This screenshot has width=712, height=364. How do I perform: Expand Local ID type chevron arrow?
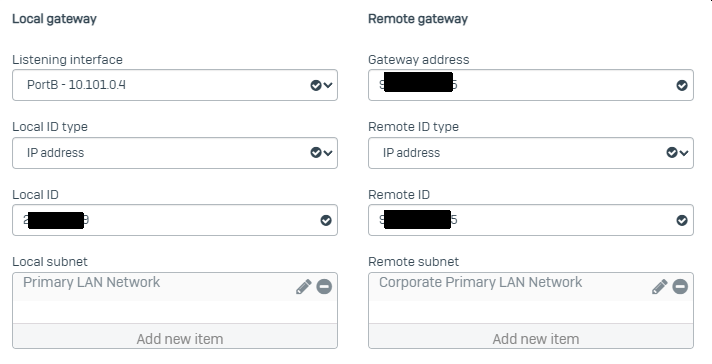[x=328, y=153]
